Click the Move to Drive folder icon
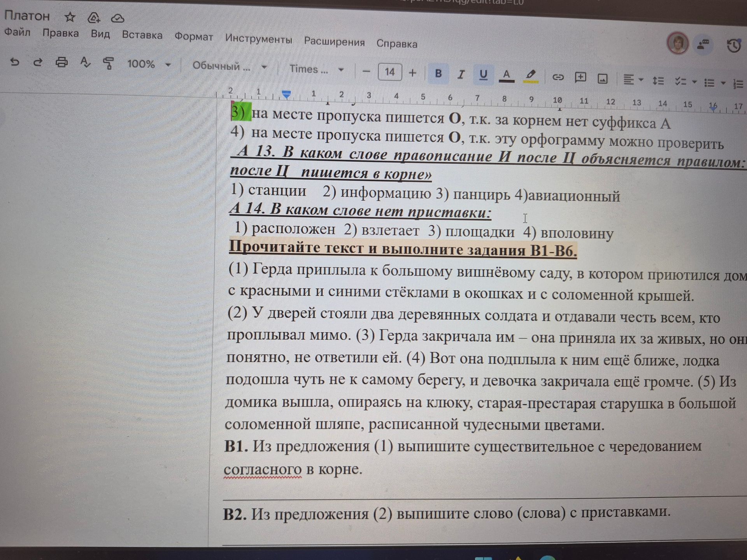This screenshot has width=747, height=560. pos(94,18)
